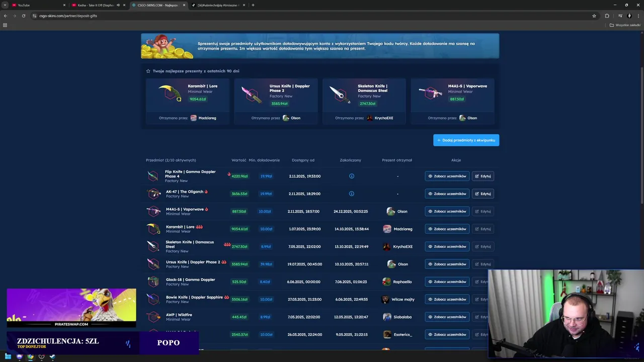Open Steam from the taskbar
Image resolution: width=644 pixels, height=362 pixels.
tap(52, 356)
